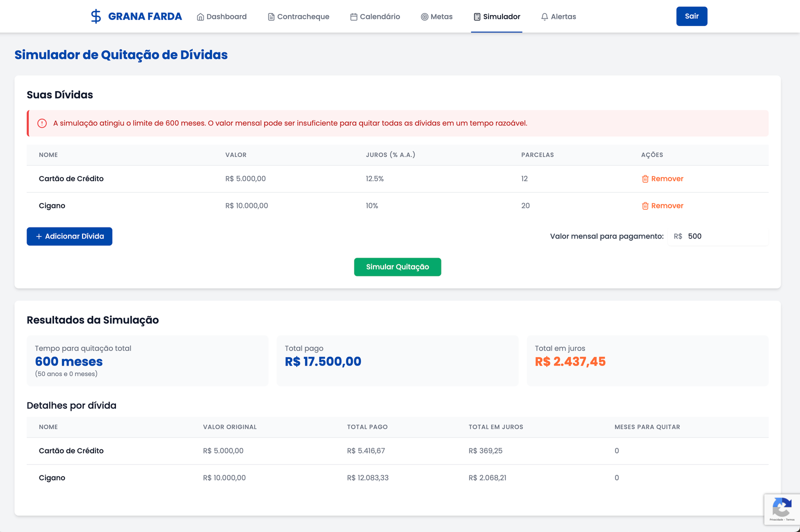Click the warning icon in the red alert banner
The width and height of the screenshot is (800, 532).
[x=42, y=122]
